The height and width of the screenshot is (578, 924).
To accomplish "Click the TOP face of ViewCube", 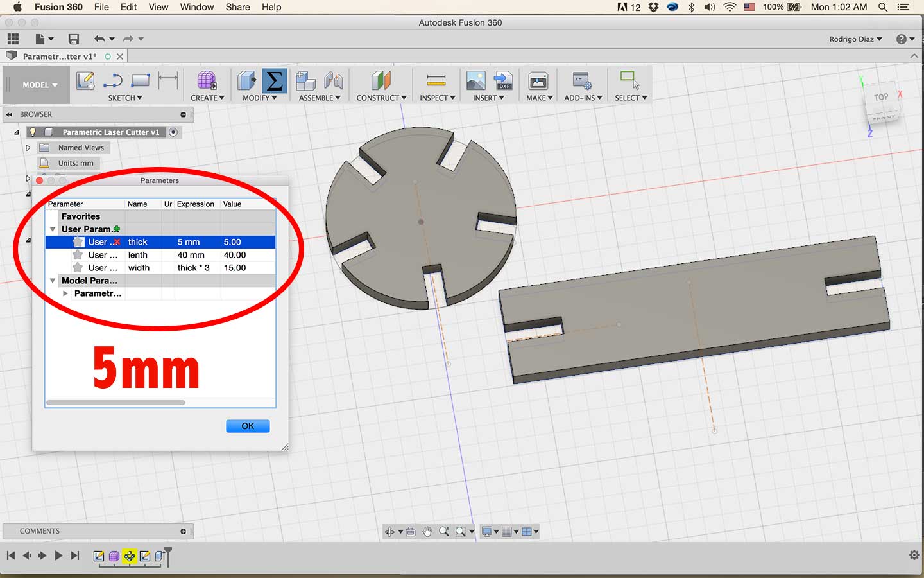I will tap(881, 98).
